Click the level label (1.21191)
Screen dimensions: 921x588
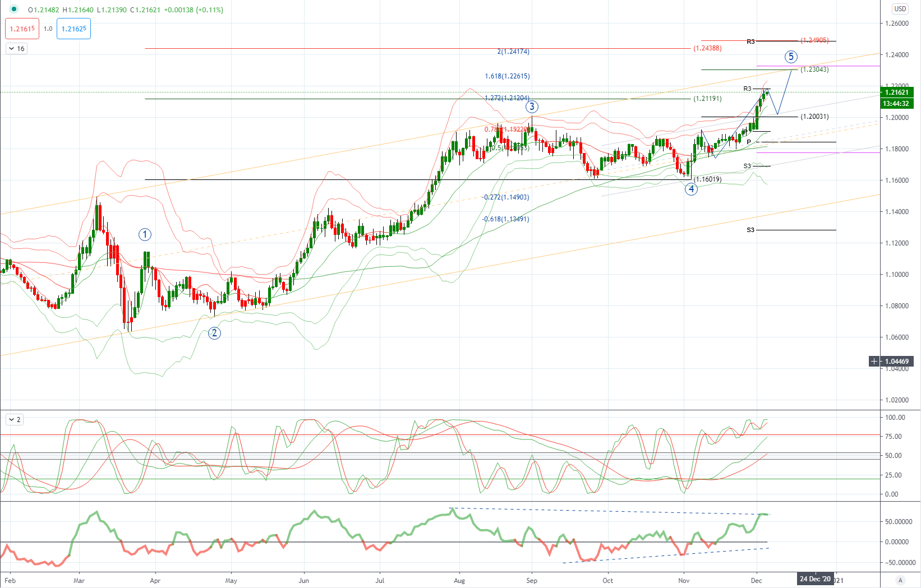pyautogui.click(x=707, y=99)
